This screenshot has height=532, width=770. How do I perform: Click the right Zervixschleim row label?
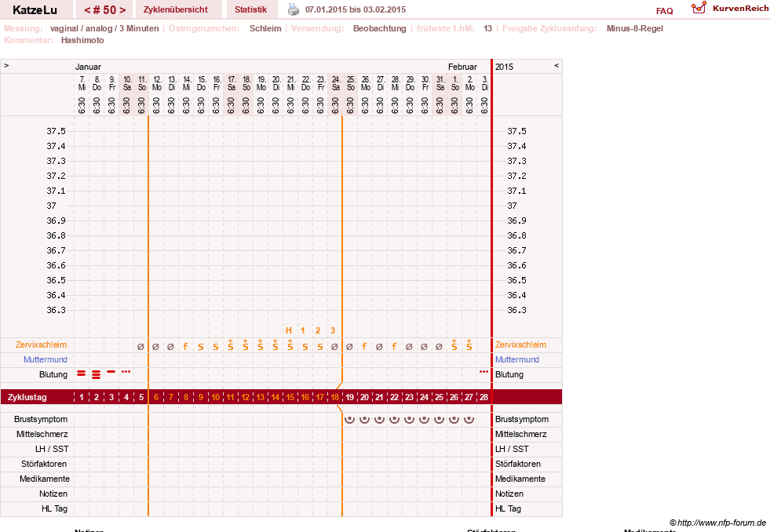pos(520,344)
